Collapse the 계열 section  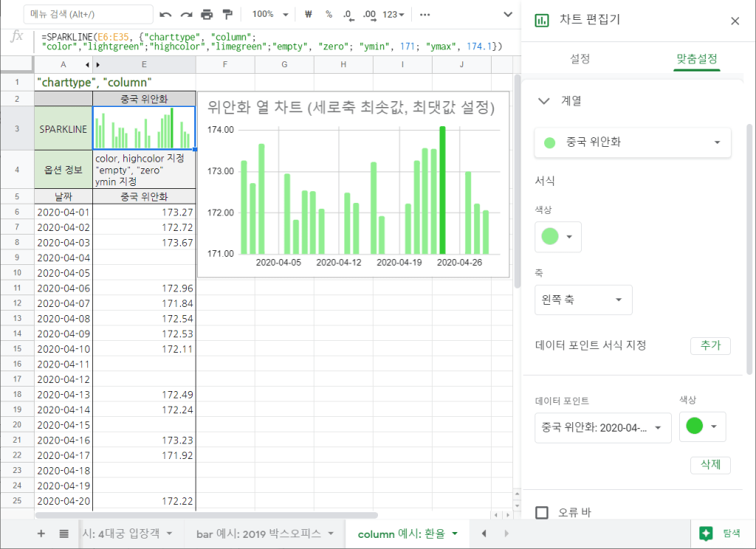coord(544,101)
